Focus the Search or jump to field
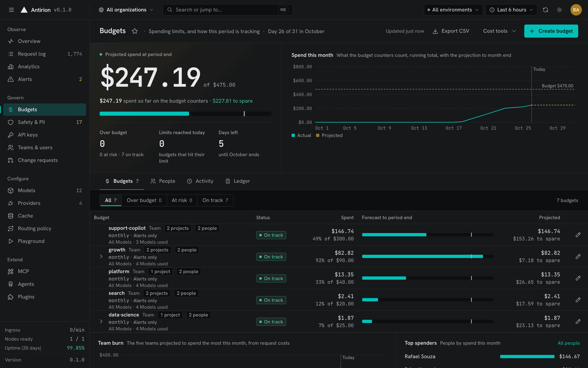The width and height of the screenshot is (588, 368). pyautogui.click(x=227, y=10)
